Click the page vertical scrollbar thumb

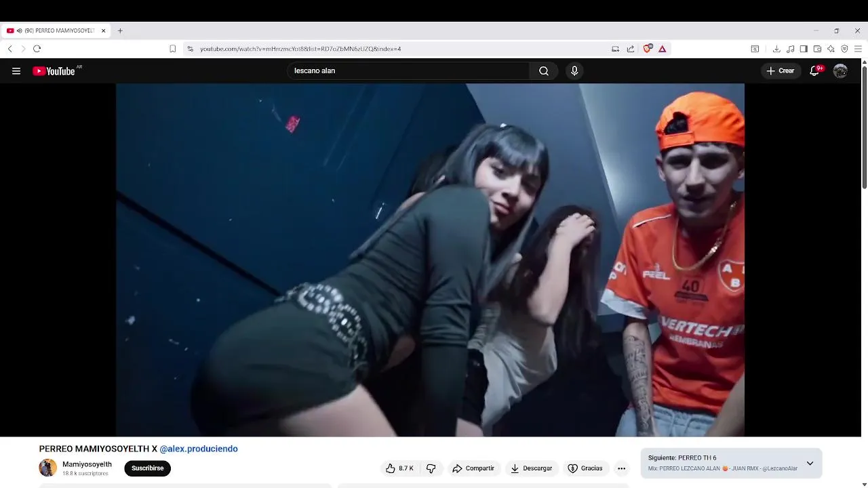(x=864, y=128)
